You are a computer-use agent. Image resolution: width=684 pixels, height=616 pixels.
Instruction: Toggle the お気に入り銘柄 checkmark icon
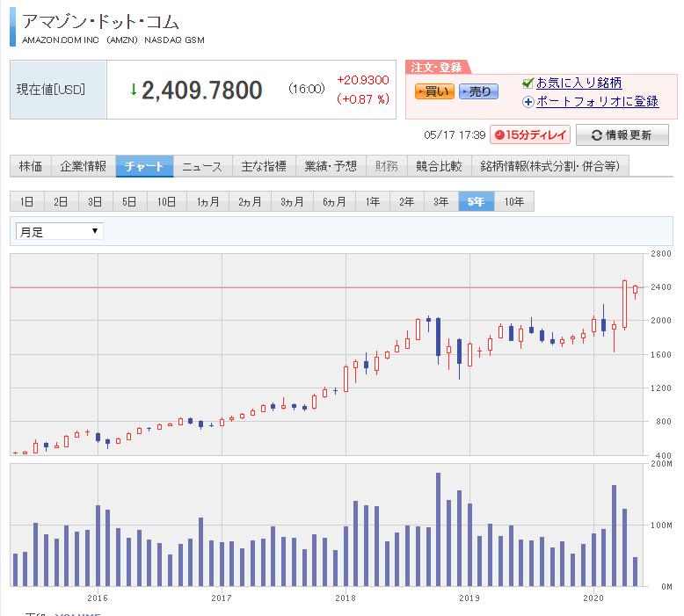click(x=528, y=83)
